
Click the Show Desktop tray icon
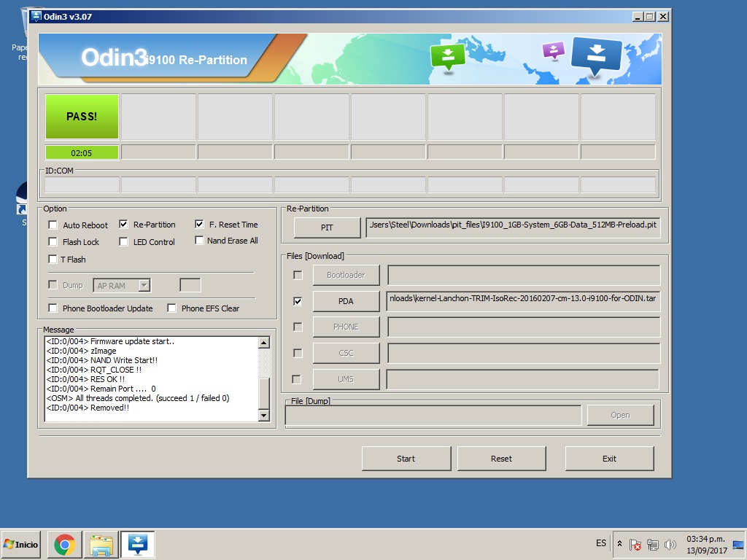point(738,544)
